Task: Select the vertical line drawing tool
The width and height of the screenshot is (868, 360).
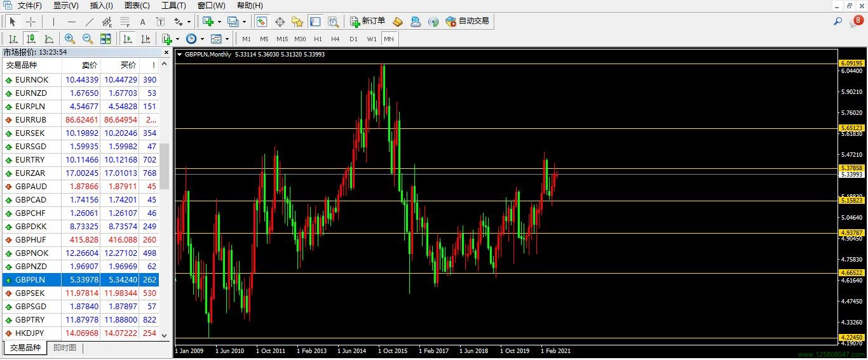Action: [x=53, y=22]
